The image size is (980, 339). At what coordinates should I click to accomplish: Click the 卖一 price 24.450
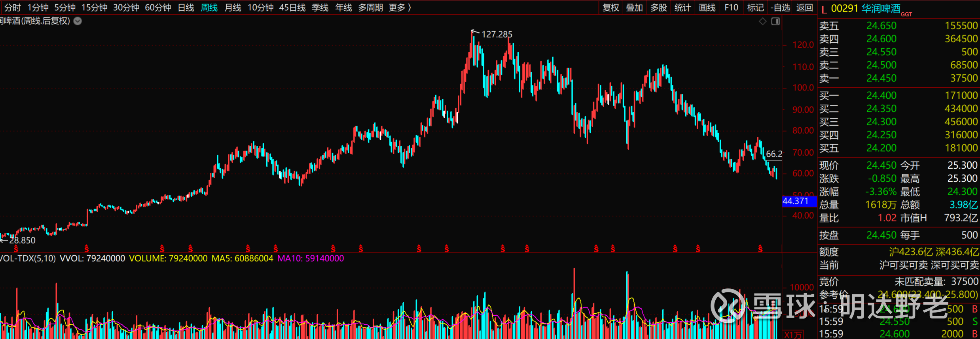[881, 78]
